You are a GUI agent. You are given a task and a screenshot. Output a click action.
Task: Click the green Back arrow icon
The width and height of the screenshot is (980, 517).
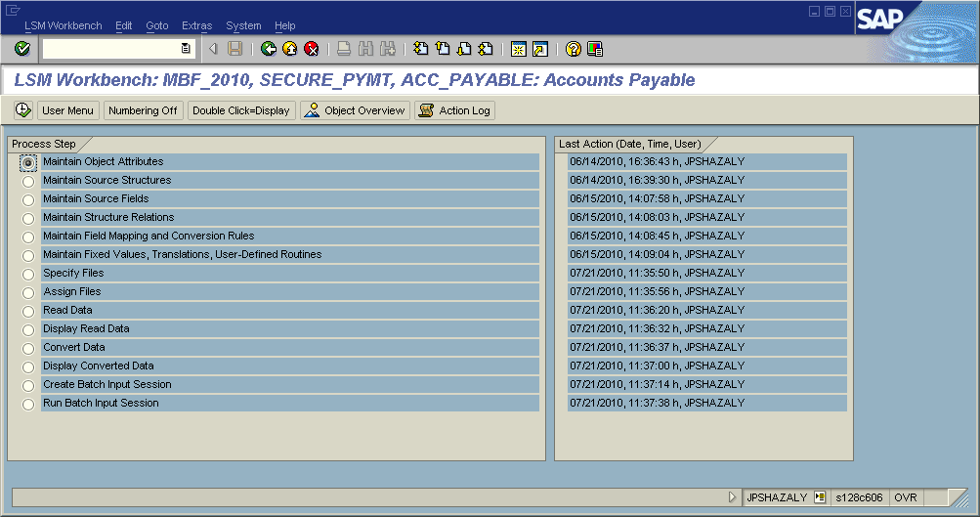[x=269, y=49]
